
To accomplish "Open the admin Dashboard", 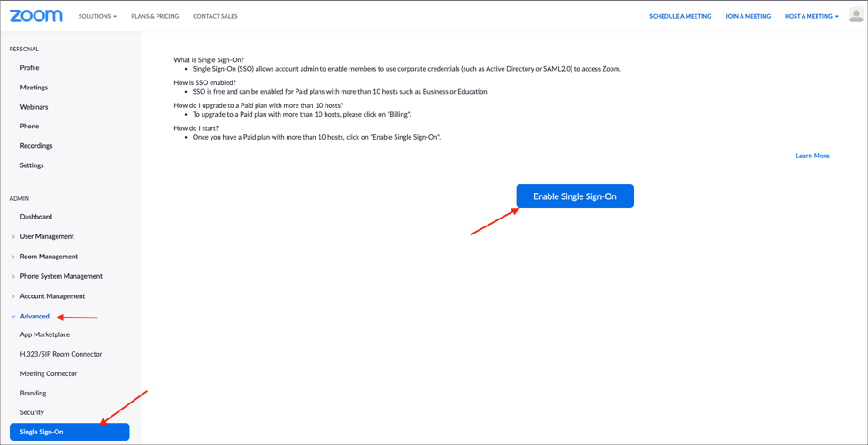I will [36, 217].
